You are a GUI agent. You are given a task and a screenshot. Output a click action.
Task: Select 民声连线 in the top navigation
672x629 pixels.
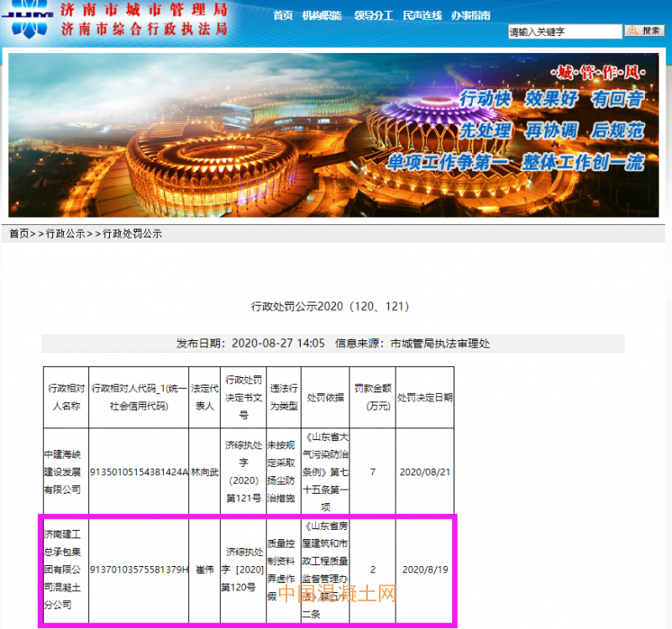(420, 16)
